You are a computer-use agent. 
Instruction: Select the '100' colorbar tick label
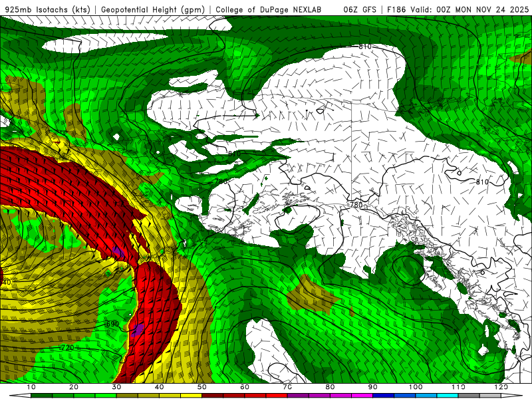(x=415, y=387)
